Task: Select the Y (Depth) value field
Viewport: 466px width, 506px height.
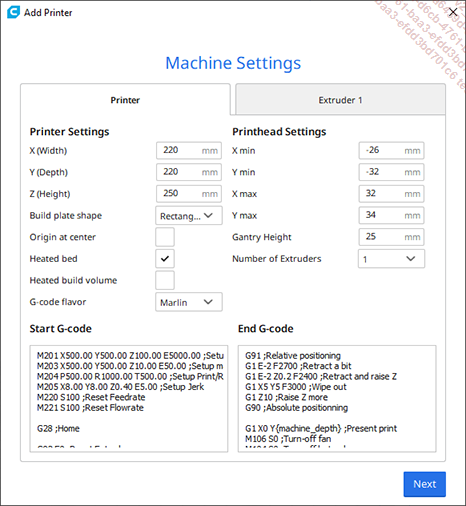Action: [x=189, y=172]
